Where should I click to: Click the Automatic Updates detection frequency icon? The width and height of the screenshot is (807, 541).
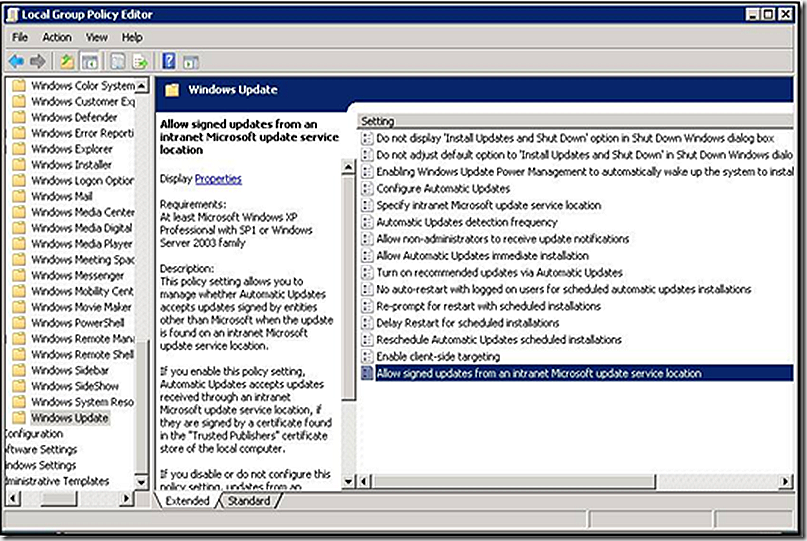click(x=367, y=222)
